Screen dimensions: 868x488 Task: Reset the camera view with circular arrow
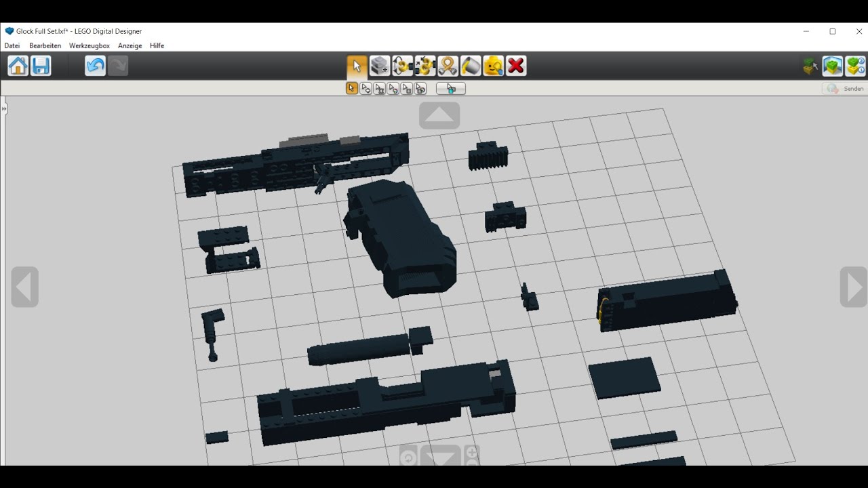pos(408,456)
